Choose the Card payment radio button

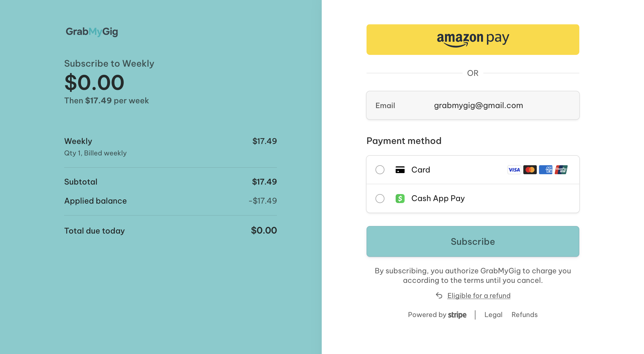click(x=380, y=170)
